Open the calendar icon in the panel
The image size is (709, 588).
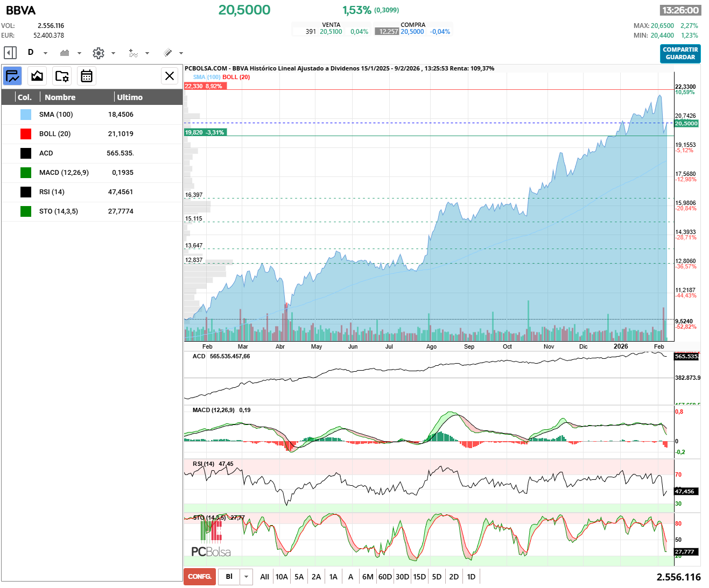(x=87, y=76)
